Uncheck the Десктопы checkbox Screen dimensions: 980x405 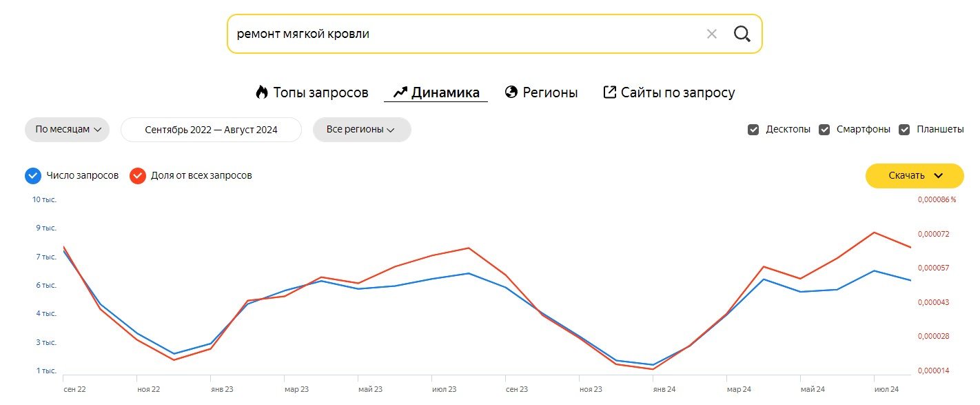pyautogui.click(x=753, y=130)
